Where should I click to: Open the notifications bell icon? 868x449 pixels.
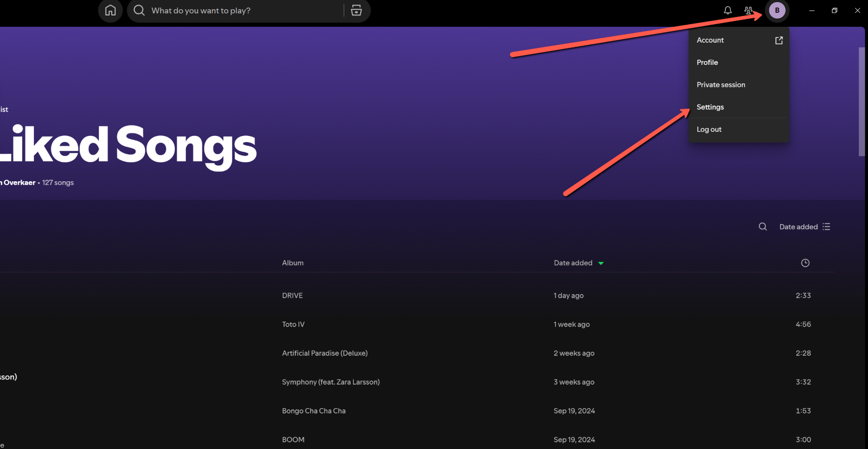(x=728, y=10)
